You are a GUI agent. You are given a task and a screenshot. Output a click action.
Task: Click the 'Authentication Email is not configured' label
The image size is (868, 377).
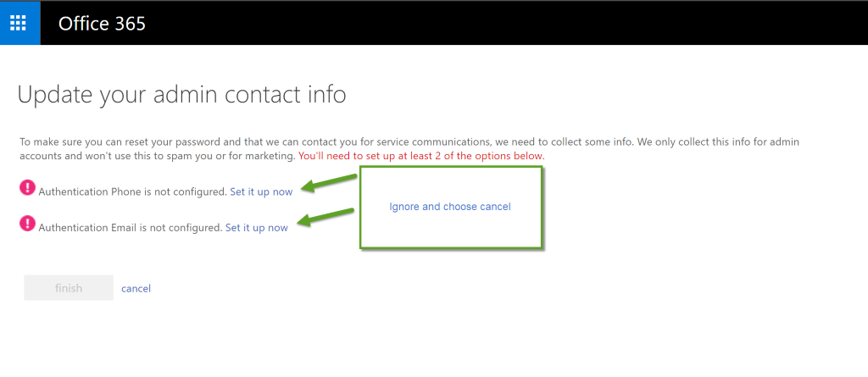[130, 228]
